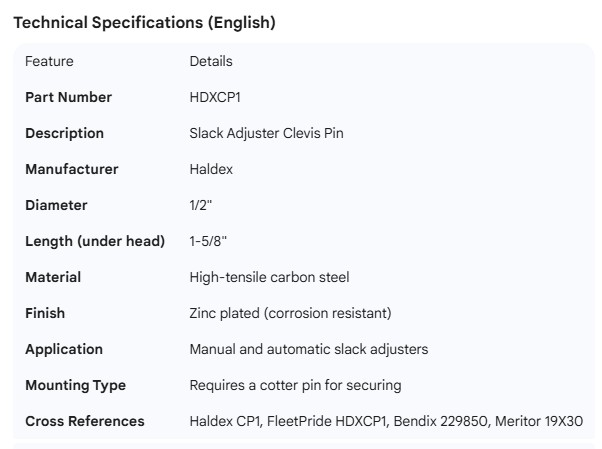
Task: Click the Cross References part list
Action: [x=386, y=421]
